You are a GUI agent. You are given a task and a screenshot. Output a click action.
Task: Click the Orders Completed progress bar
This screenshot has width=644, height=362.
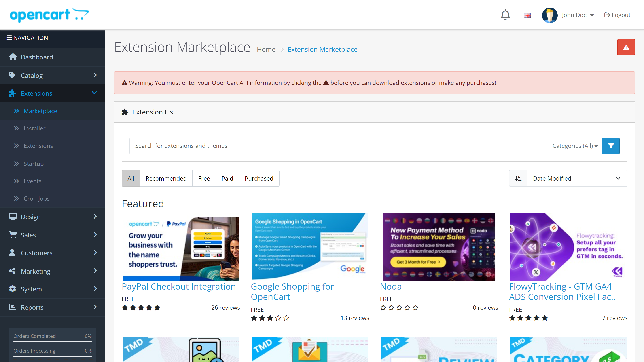point(53,341)
